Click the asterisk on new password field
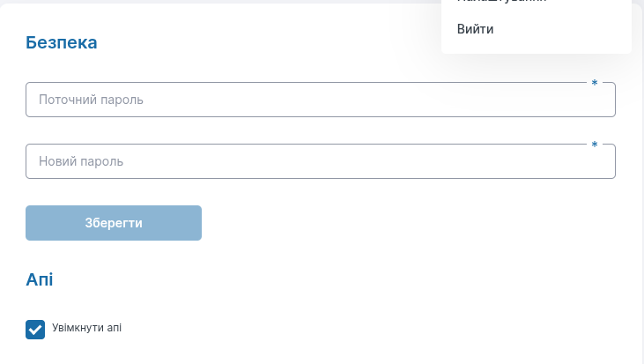 (x=595, y=145)
